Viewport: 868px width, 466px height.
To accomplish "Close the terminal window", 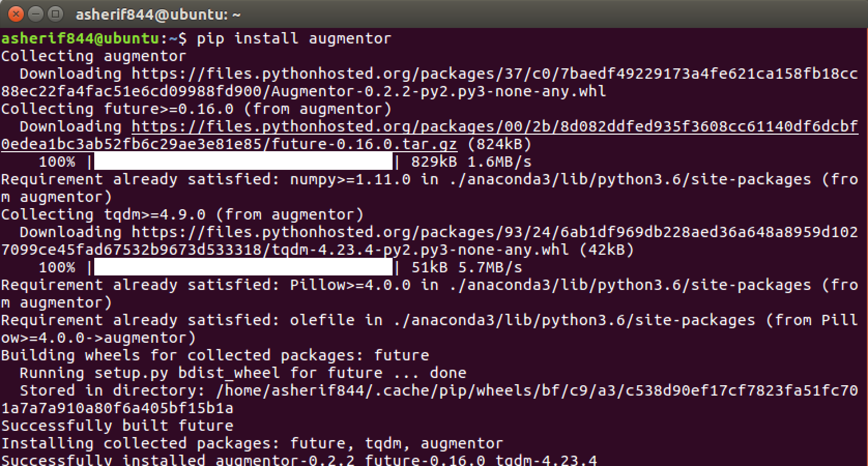I will [x=16, y=14].
